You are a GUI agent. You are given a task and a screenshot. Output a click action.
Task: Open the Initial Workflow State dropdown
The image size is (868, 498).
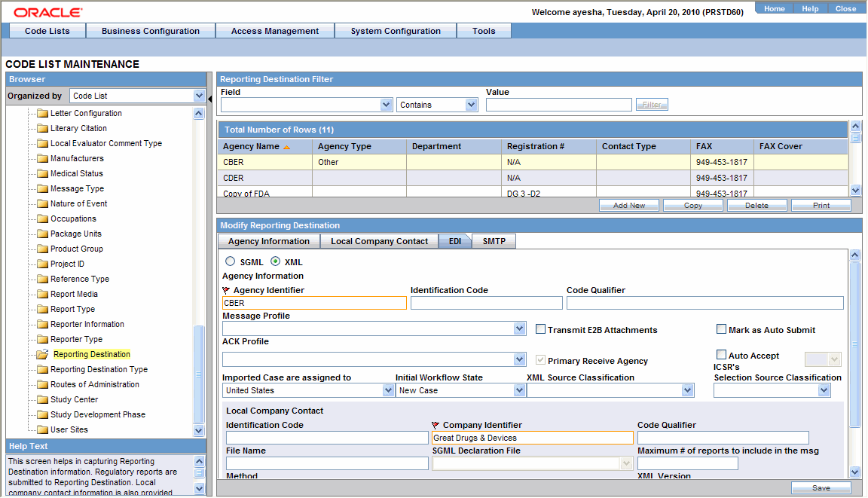point(519,390)
